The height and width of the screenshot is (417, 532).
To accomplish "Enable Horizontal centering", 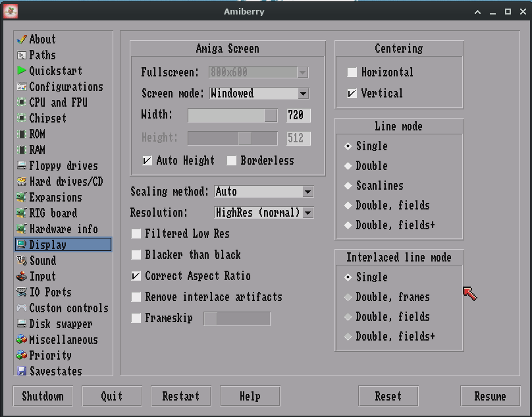I will (x=354, y=72).
